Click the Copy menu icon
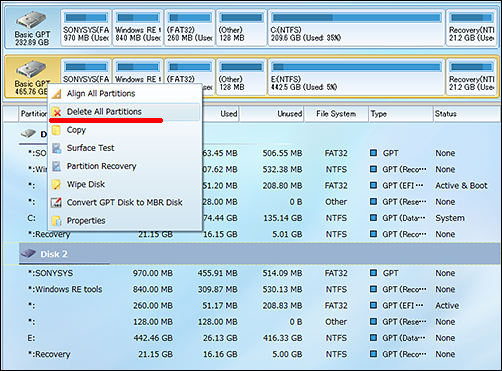502x371 pixels. click(57, 130)
